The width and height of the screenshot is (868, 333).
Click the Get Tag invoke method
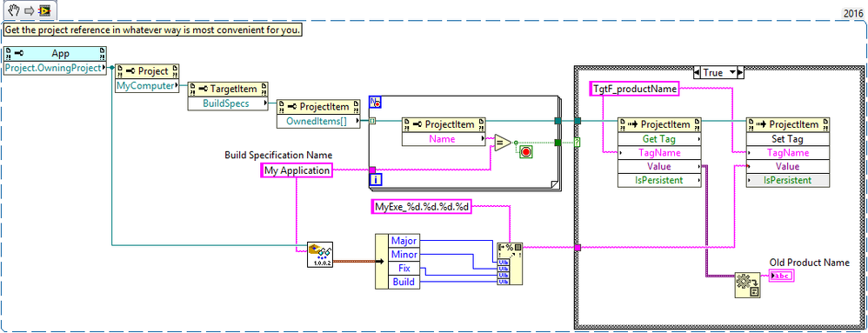[x=659, y=139]
